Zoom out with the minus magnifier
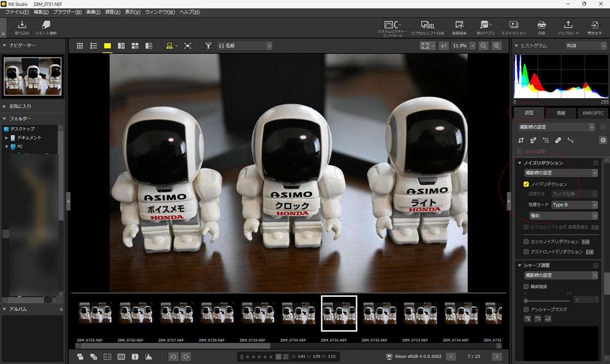 483,46
